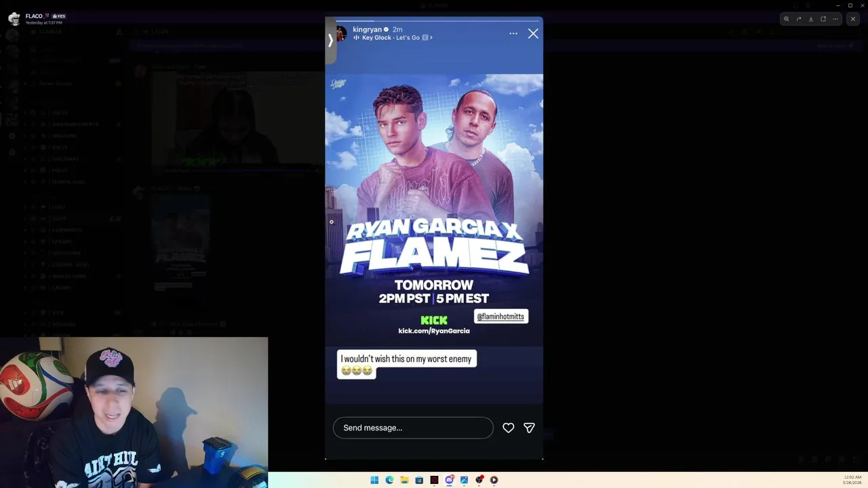Close the Discord image viewer with X button
The image size is (868, 488).
853,19
